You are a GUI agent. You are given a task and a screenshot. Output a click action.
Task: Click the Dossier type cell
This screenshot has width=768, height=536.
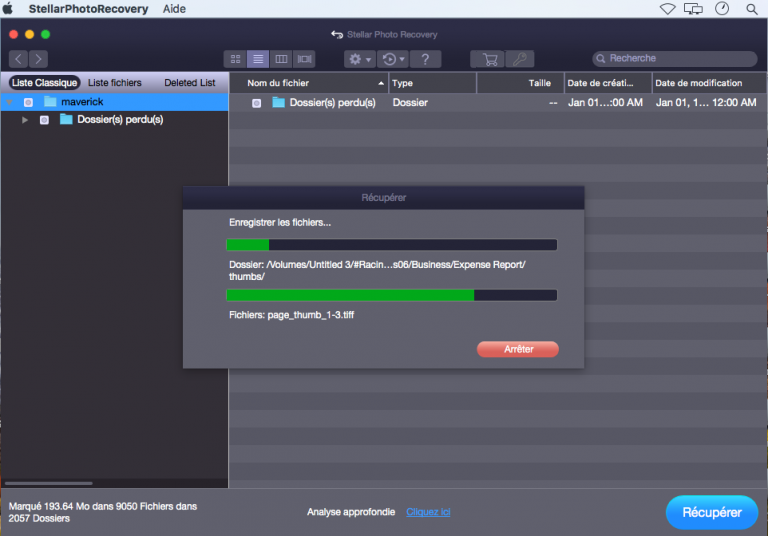(410, 103)
